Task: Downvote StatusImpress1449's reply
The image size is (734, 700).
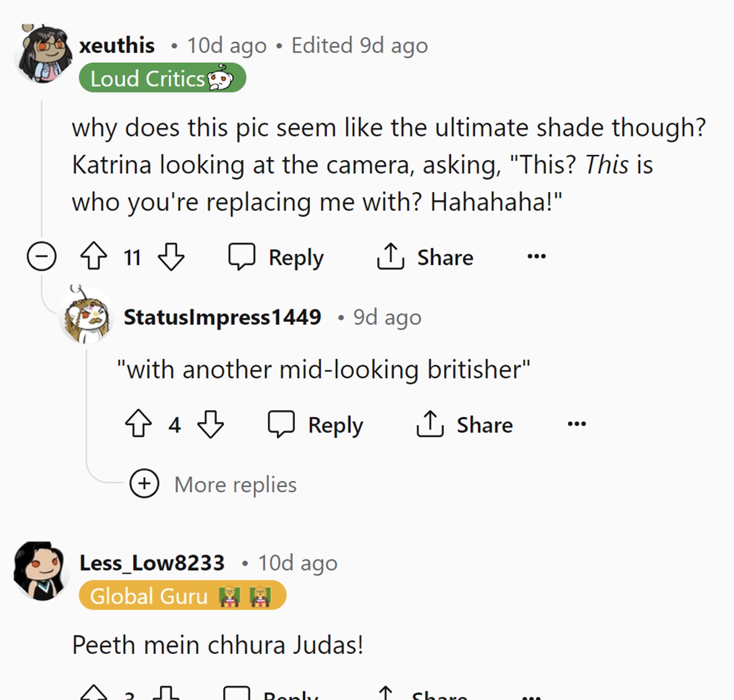Action: pyautogui.click(x=210, y=424)
